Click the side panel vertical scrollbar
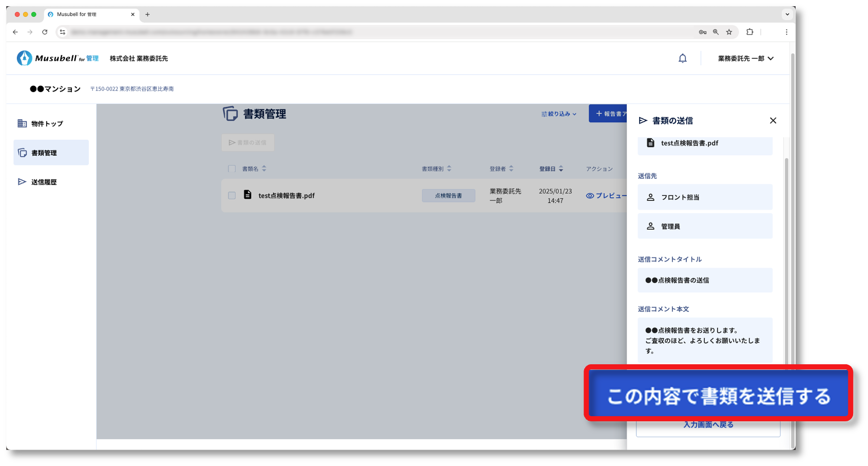 point(786,257)
